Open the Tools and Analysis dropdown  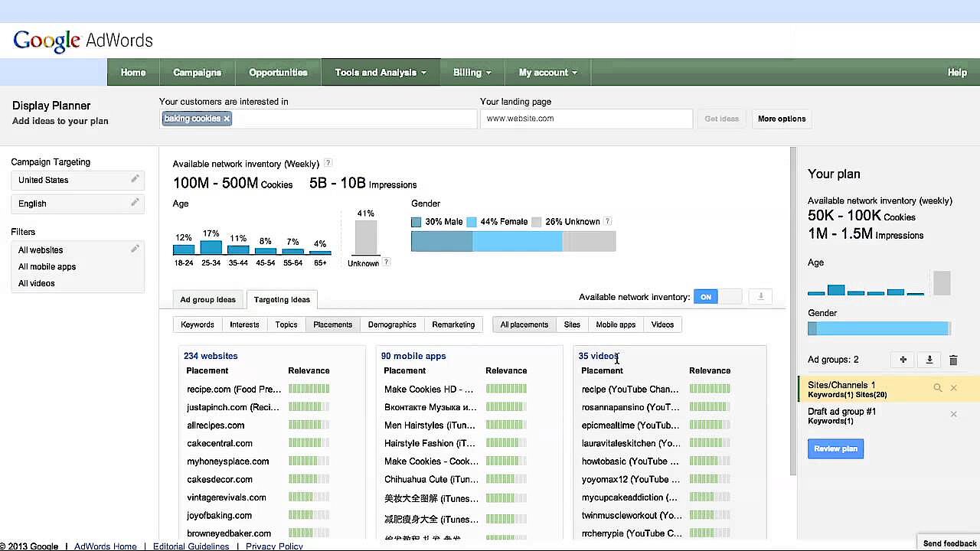tap(381, 73)
